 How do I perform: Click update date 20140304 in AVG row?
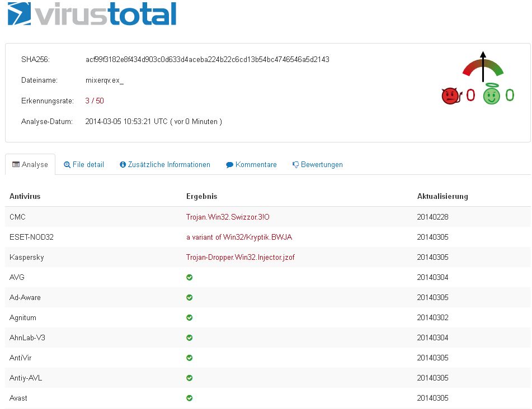pos(432,277)
